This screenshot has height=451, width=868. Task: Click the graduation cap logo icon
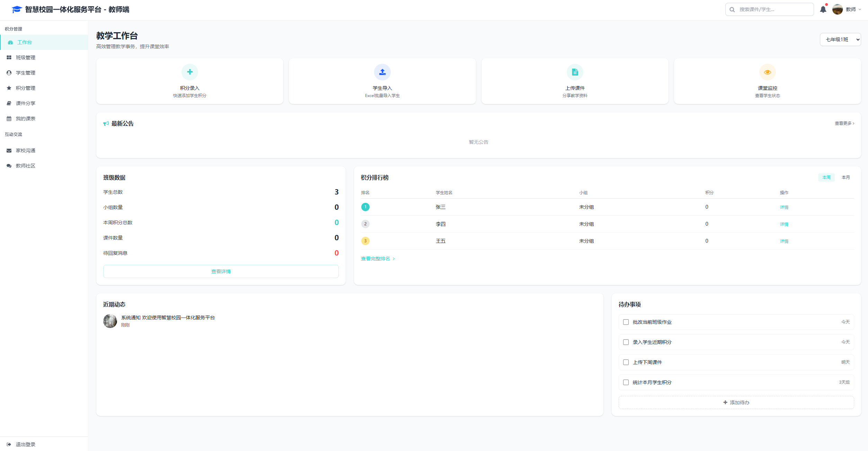pos(17,9)
